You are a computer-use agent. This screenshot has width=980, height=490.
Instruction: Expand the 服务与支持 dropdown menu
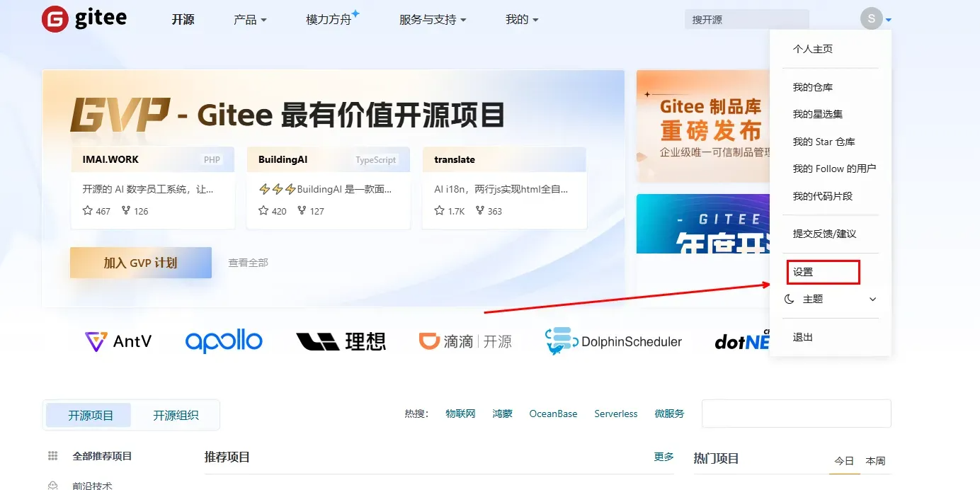point(433,20)
